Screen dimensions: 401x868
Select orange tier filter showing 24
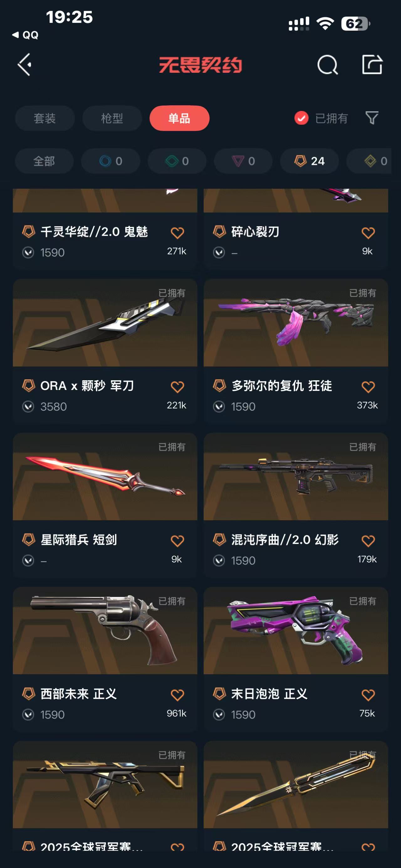pos(309,161)
